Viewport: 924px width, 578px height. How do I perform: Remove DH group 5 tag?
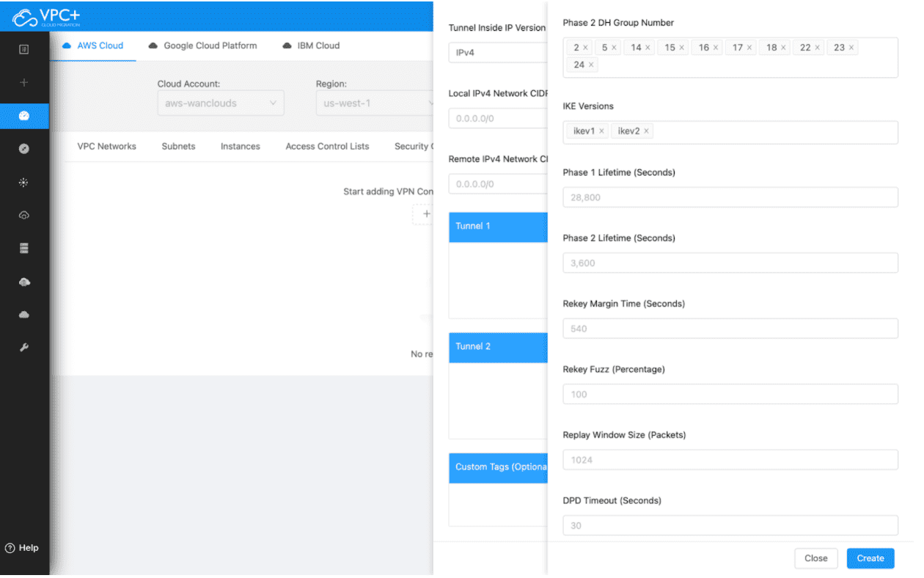pos(614,48)
